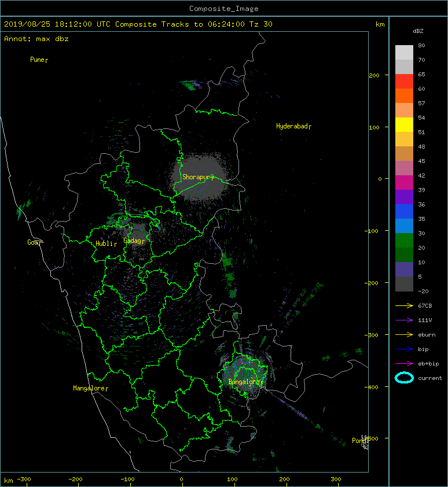Click the 0 horizontal axis tick label

point(181,479)
